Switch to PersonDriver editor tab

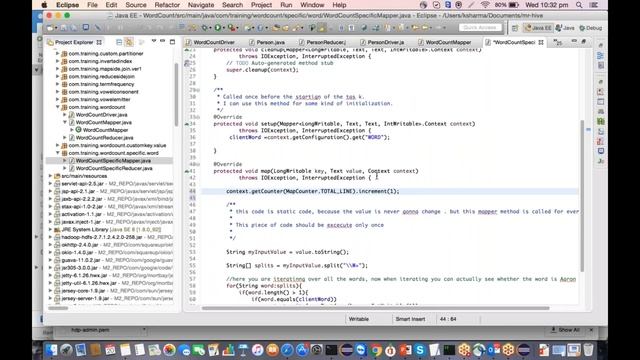point(385,42)
